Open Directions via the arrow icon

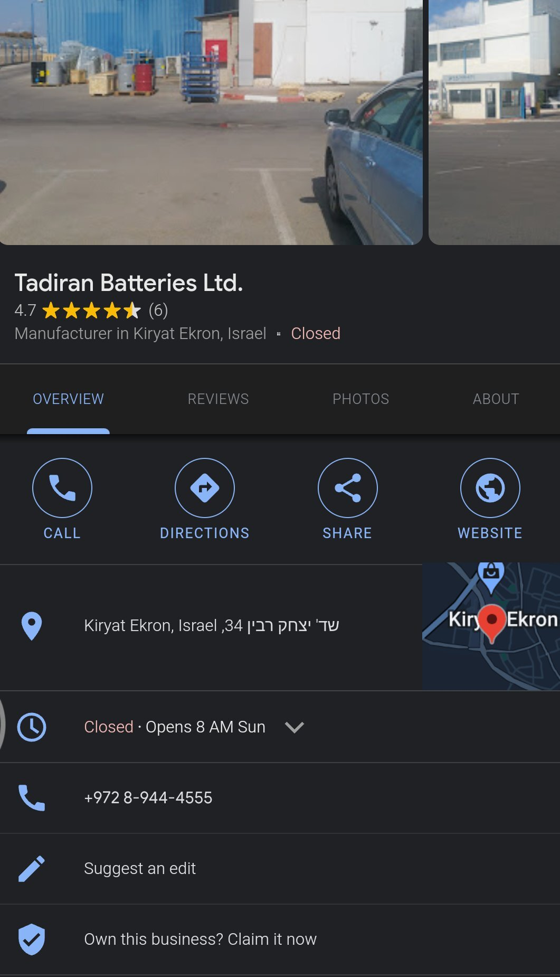(205, 487)
